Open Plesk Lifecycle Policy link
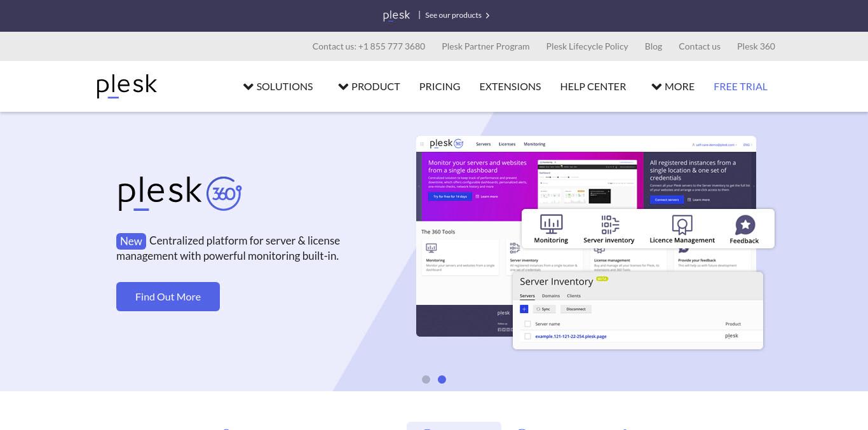This screenshot has width=868, height=430. 587,46
